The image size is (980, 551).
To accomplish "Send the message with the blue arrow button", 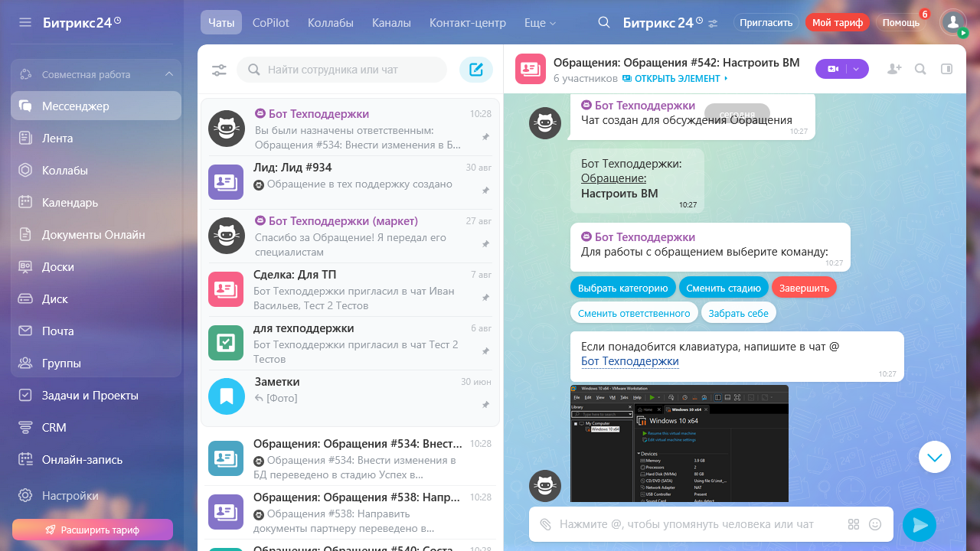I will pos(920,524).
